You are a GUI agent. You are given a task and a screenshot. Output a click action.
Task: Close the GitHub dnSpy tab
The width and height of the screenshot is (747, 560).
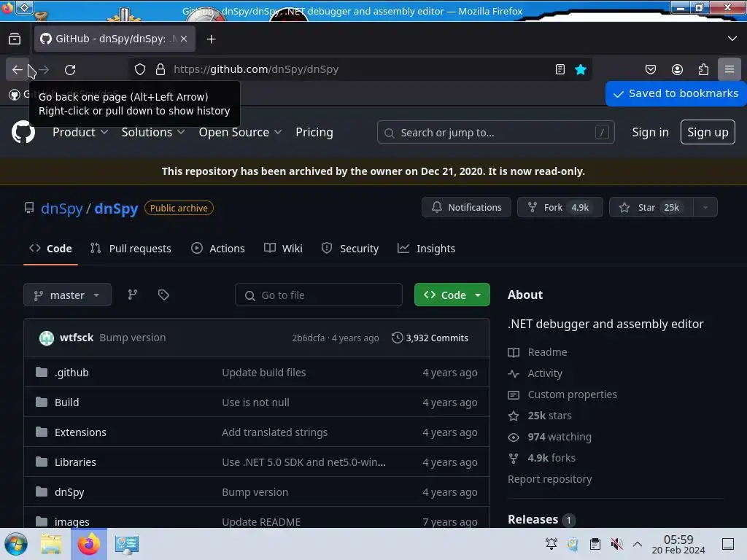[x=184, y=39]
